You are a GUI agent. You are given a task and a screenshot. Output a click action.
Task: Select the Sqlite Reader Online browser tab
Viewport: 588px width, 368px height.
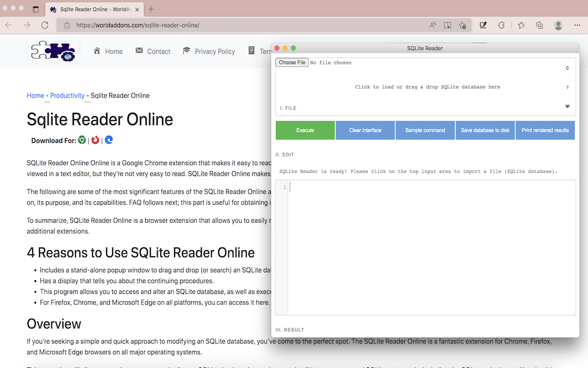coord(94,9)
